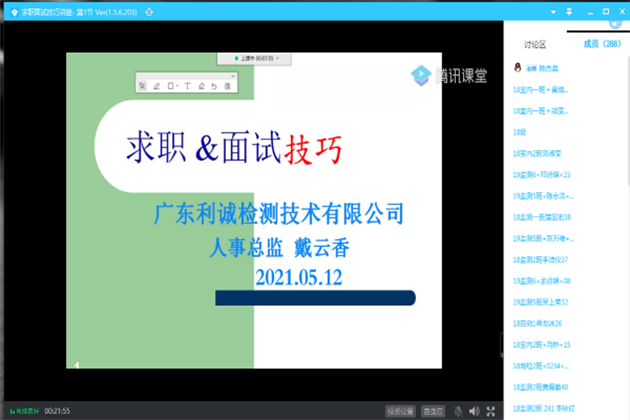Select the teacher name 陈杰霖 in member list

point(548,68)
